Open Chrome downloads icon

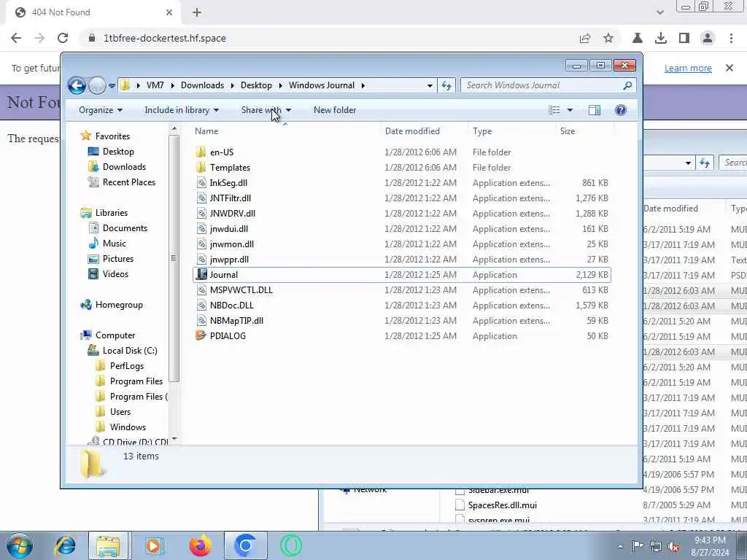click(660, 38)
